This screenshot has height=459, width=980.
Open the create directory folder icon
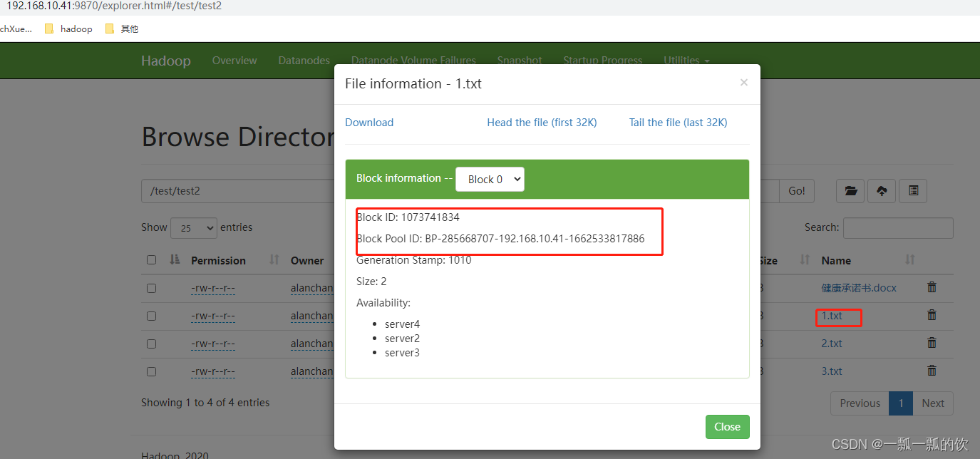click(x=850, y=190)
